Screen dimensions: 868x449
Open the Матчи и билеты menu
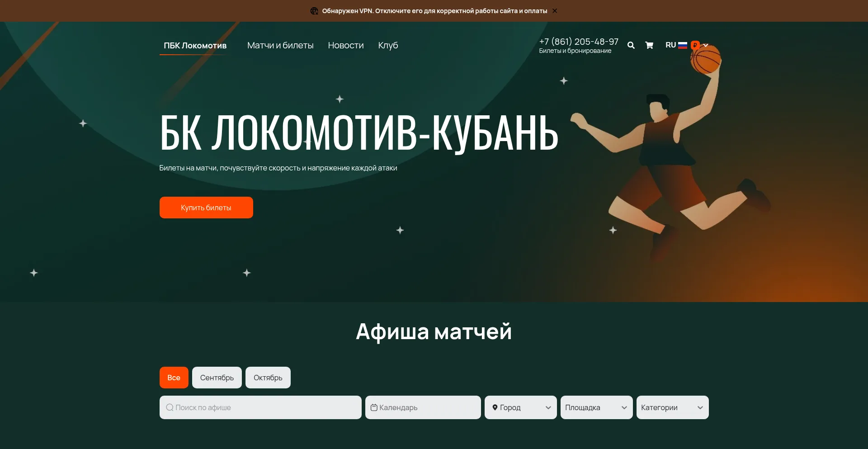[x=280, y=45]
